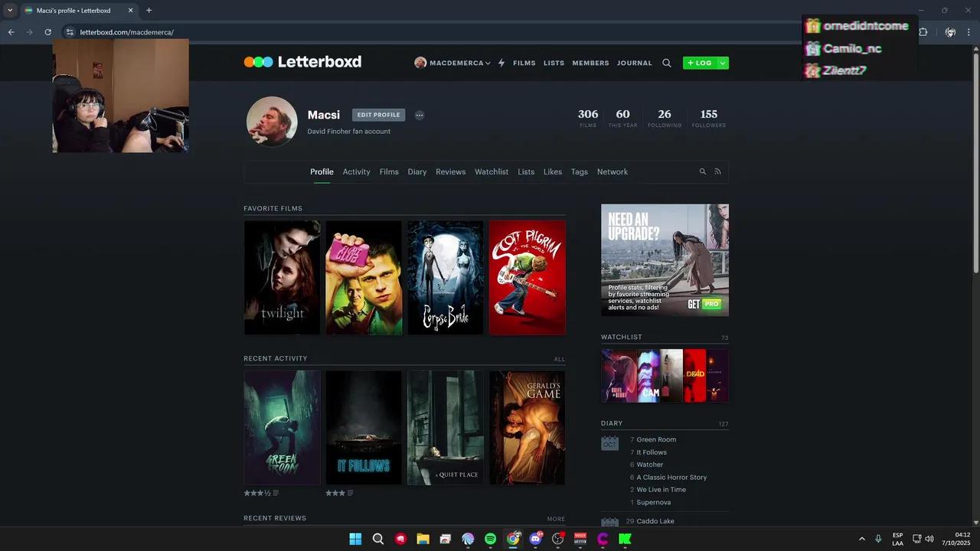The image size is (980, 551).
Task: Open the dropdown arrow beside the Log button
Action: 722,63
